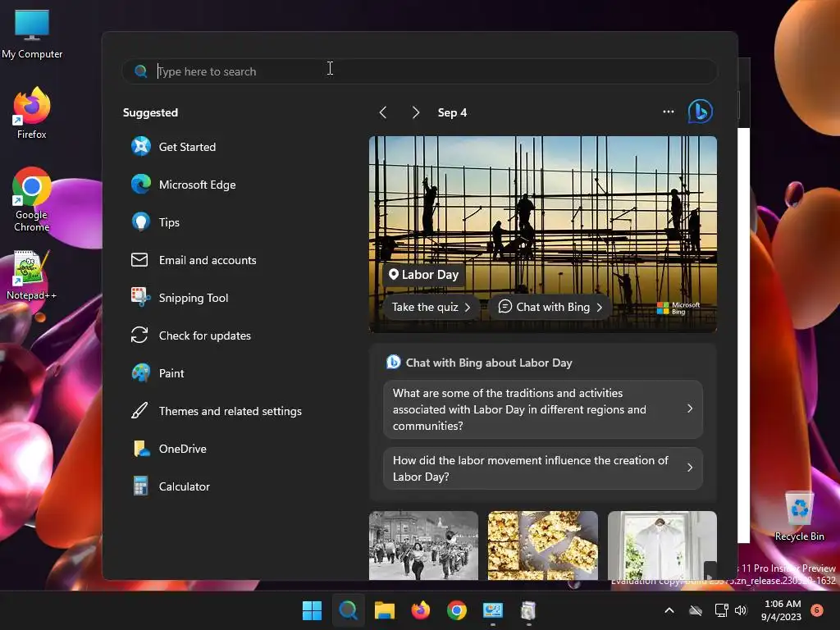
Task: Open the last taskbar app icon
Action: (x=528, y=610)
